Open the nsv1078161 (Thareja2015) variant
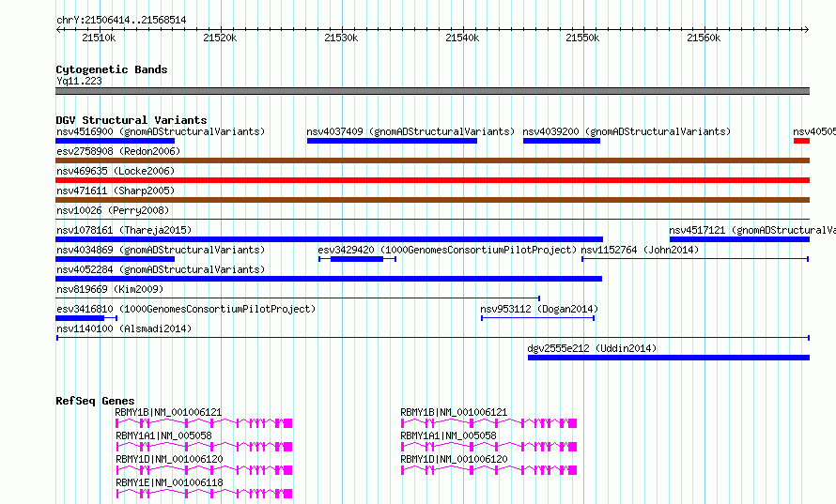Image resolution: width=836 pixels, height=504 pixels. pyautogui.click(x=329, y=239)
